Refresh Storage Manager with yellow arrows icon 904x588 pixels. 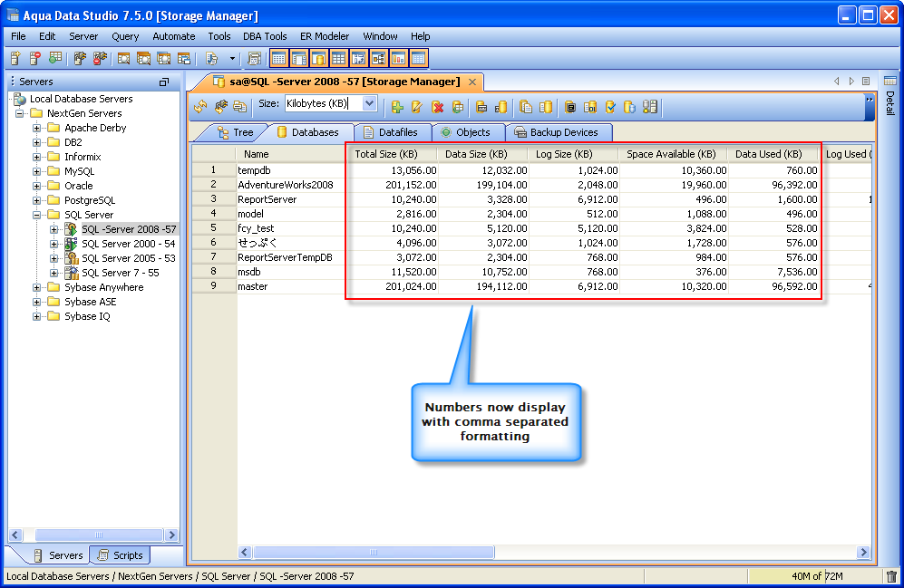pos(200,107)
